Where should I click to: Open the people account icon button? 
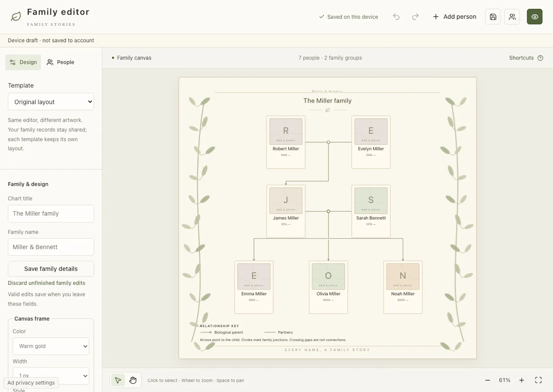[512, 17]
